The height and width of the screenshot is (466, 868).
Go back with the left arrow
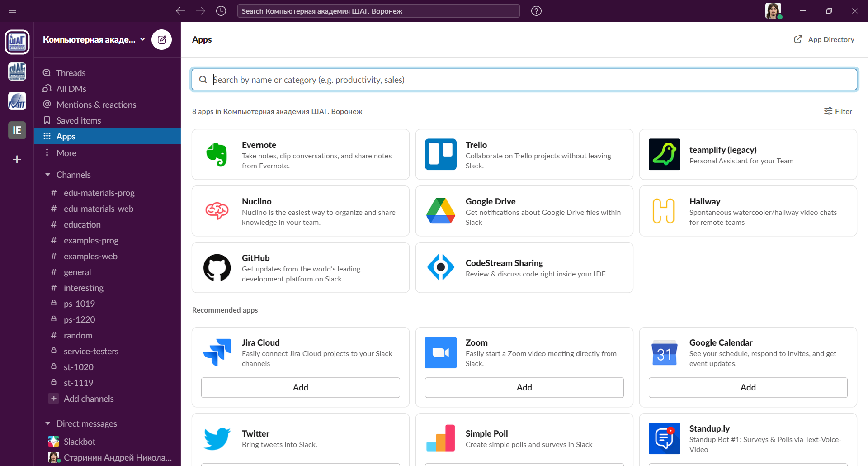point(180,11)
